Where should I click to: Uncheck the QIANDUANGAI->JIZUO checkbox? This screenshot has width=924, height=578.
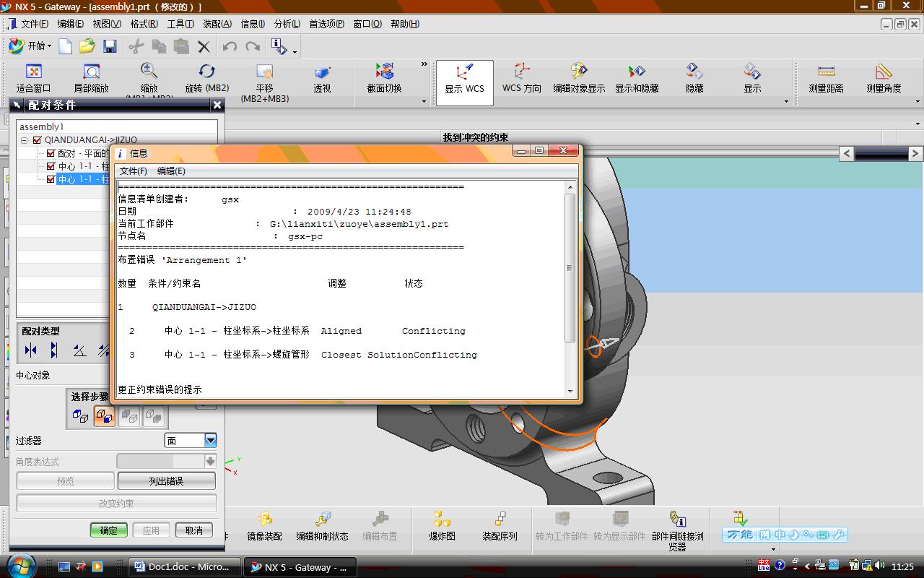[38, 140]
